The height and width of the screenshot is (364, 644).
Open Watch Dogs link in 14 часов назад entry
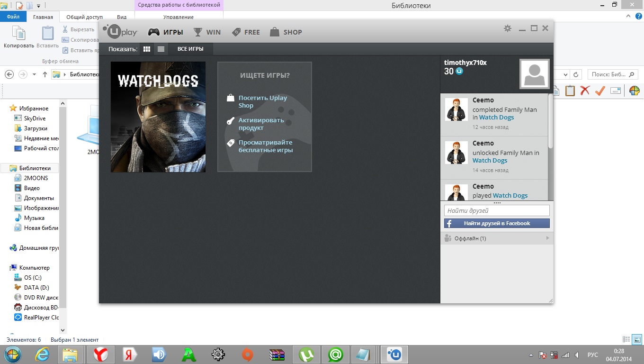coord(490,160)
